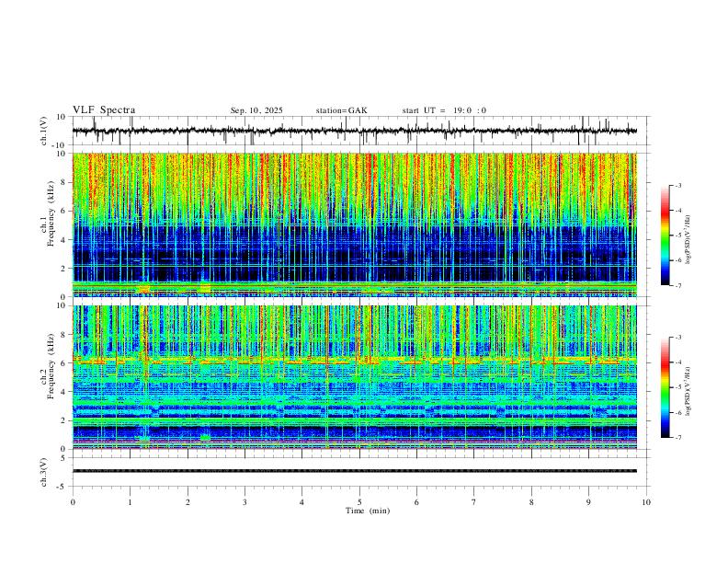
Task: Click the "-5" tick on ch.1 colorbar
Action: coord(678,236)
